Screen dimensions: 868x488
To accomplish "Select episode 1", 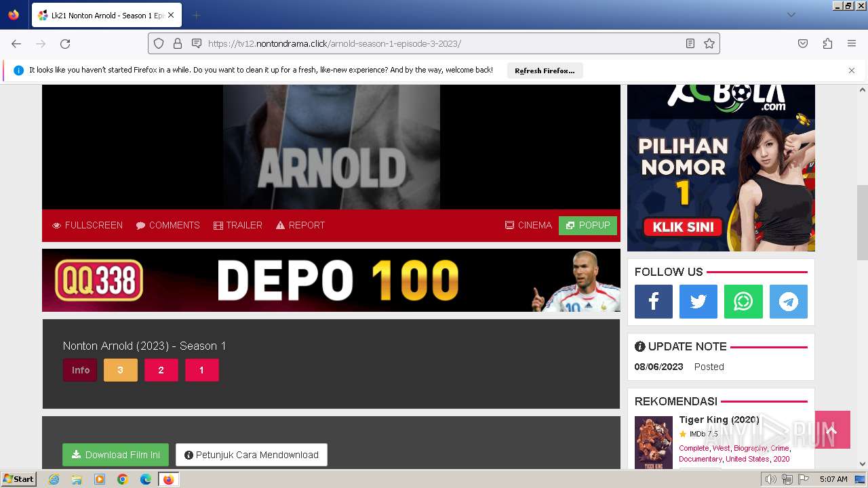I will (x=202, y=370).
